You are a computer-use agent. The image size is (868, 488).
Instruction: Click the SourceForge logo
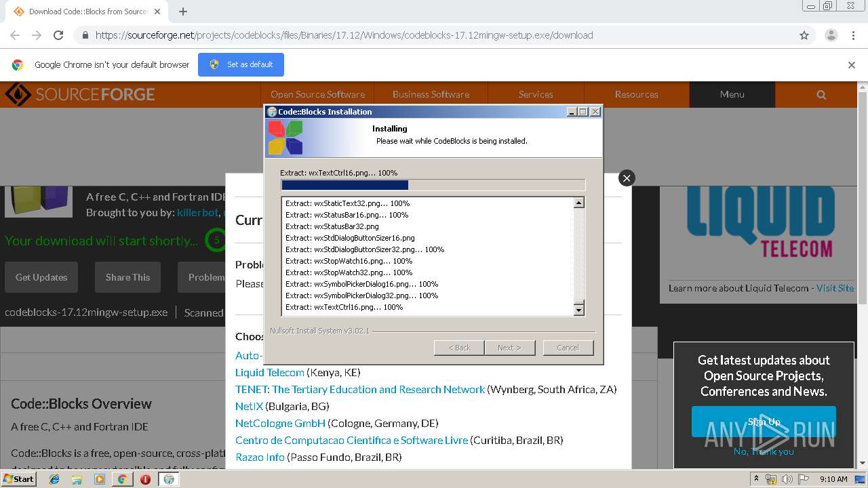click(x=80, y=94)
